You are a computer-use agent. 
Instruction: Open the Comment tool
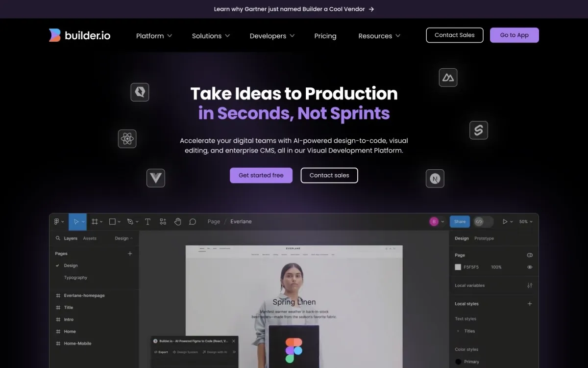click(192, 221)
